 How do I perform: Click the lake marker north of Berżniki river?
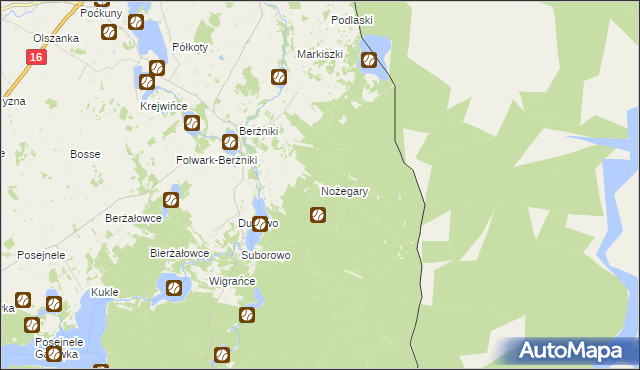pos(279,77)
